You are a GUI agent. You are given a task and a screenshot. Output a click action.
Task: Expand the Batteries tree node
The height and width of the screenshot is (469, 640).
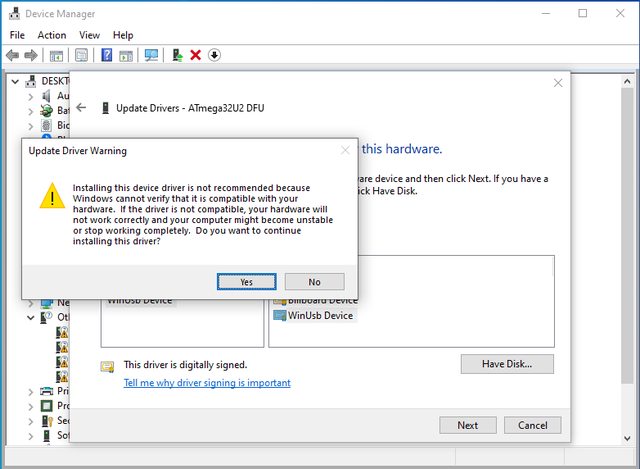31,111
